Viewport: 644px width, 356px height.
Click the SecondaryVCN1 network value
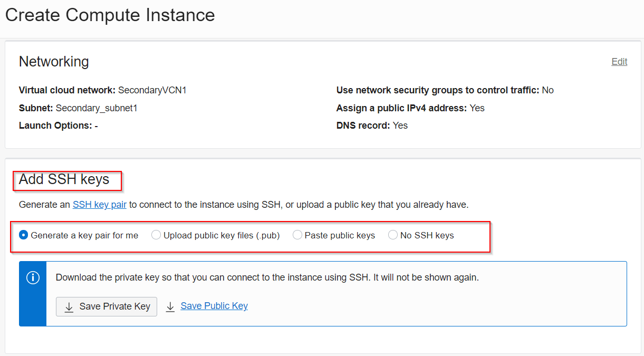[x=152, y=90]
